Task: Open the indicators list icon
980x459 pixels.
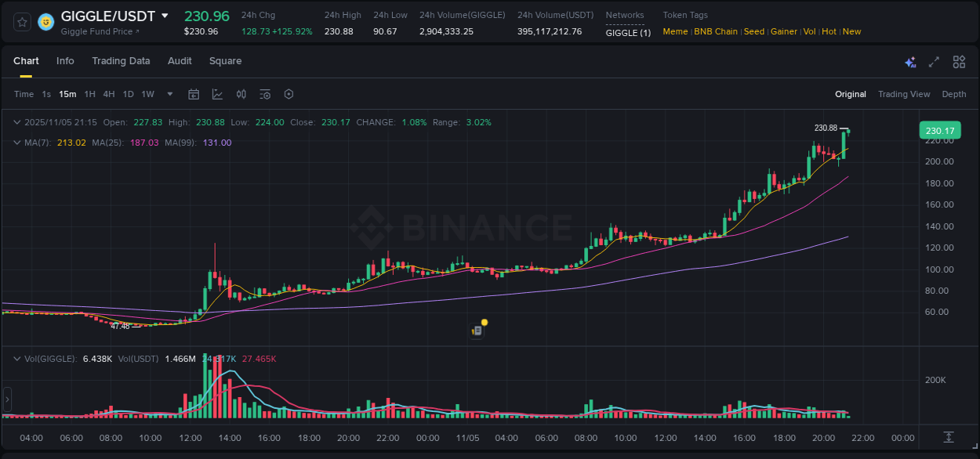Action: point(265,94)
